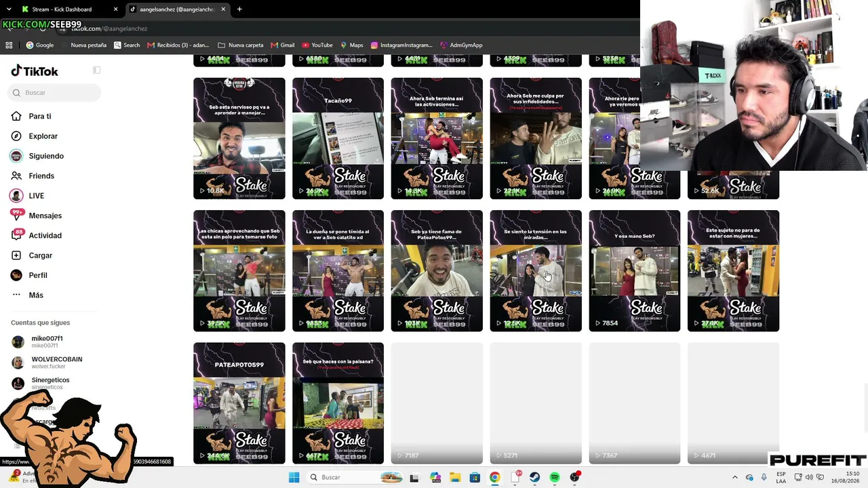Click the Chrome taskbar icon
Viewport: 868px width, 488px height.
(x=495, y=477)
